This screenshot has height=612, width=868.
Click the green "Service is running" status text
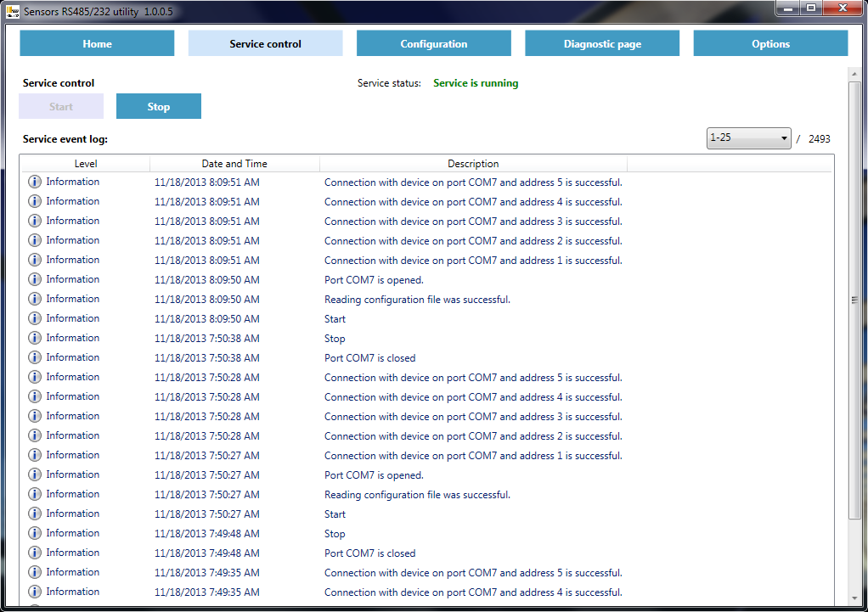coord(476,83)
